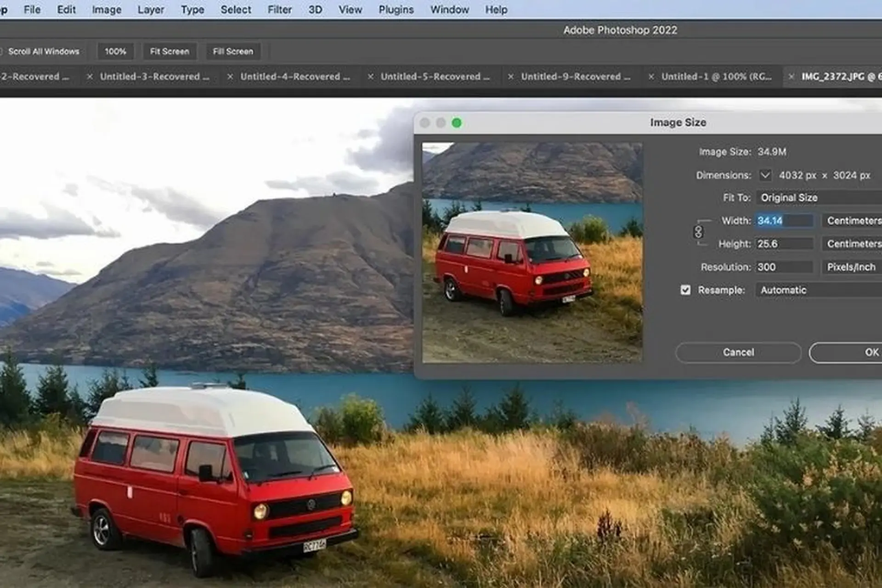The height and width of the screenshot is (588, 882).
Task: Open the 3D menu
Action: pos(315,10)
